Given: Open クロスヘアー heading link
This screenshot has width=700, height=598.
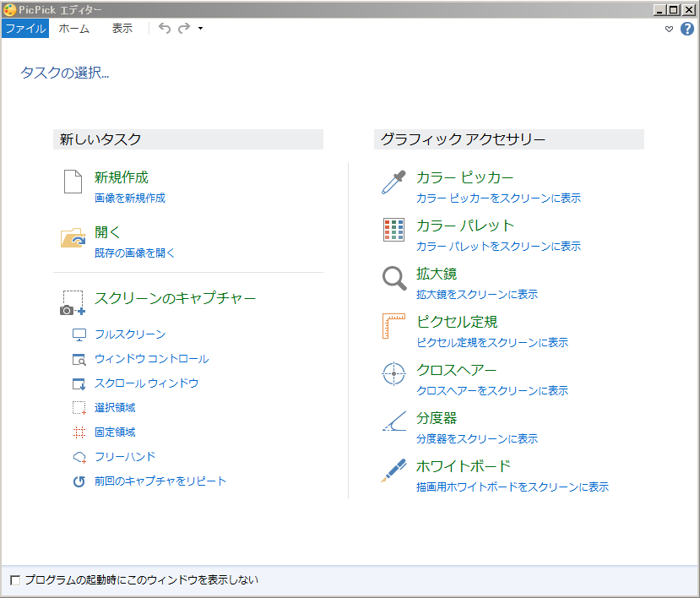Looking at the screenshot, I should 456,370.
